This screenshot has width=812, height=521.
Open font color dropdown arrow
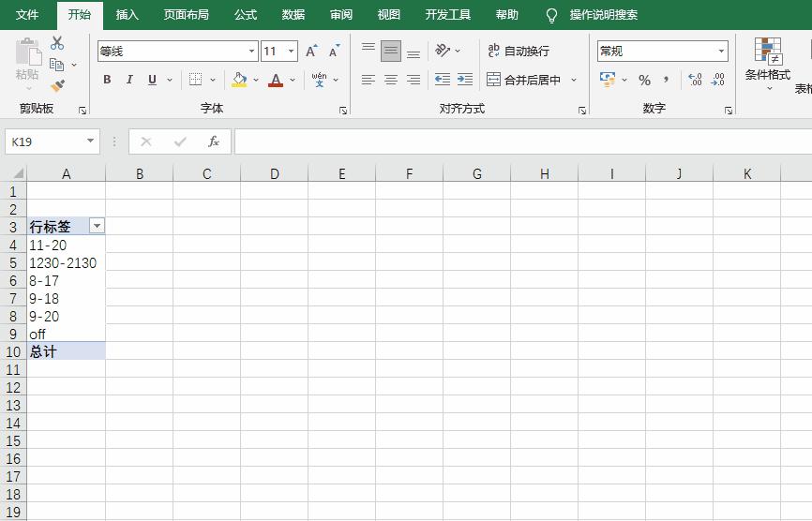293,81
